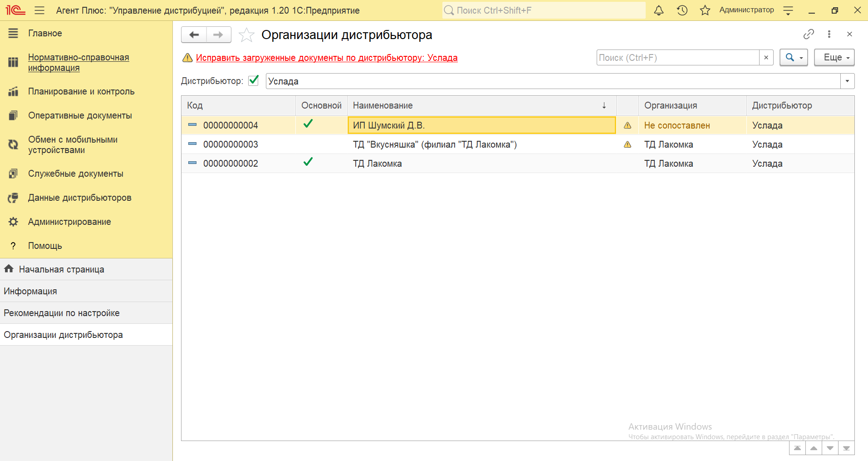Viewport: 868px width, 461px height.
Task: Toggle the Дистрибьютор filter checkbox
Action: coord(254,80)
